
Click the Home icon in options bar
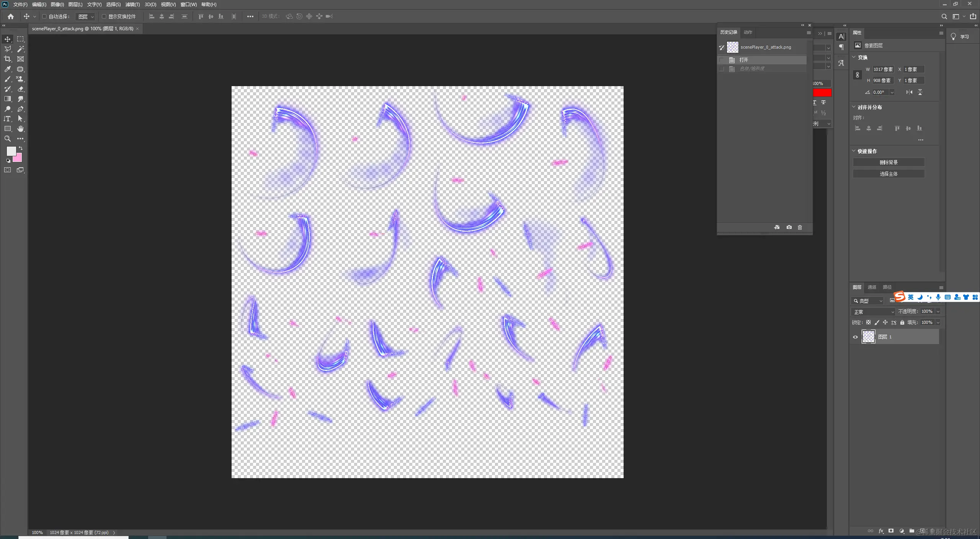click(11, 16)
